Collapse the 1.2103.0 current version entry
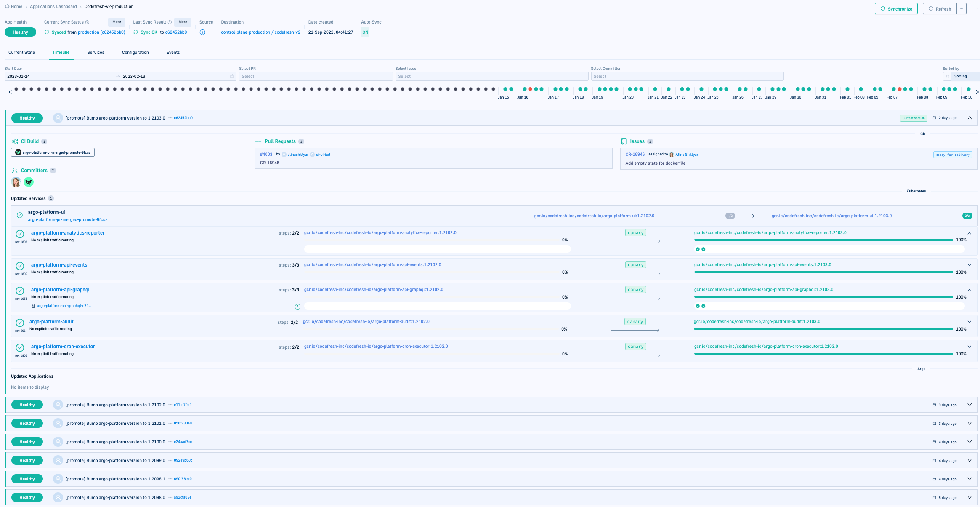980x507 pixels. coord(969,118)
